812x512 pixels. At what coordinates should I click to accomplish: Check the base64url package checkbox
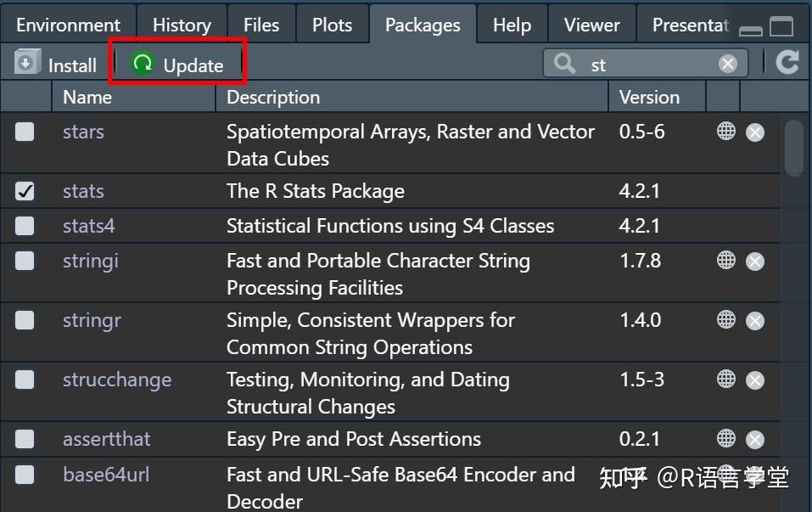click(25, 475)
